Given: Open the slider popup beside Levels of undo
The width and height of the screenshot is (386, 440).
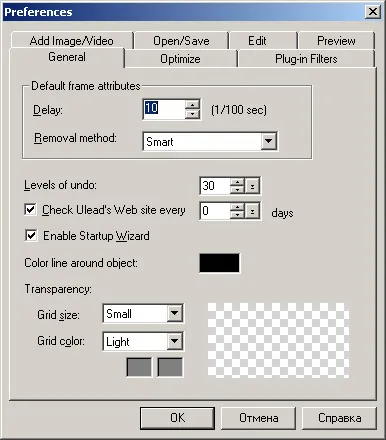Looking at the screenshot, I should point(252,186).
